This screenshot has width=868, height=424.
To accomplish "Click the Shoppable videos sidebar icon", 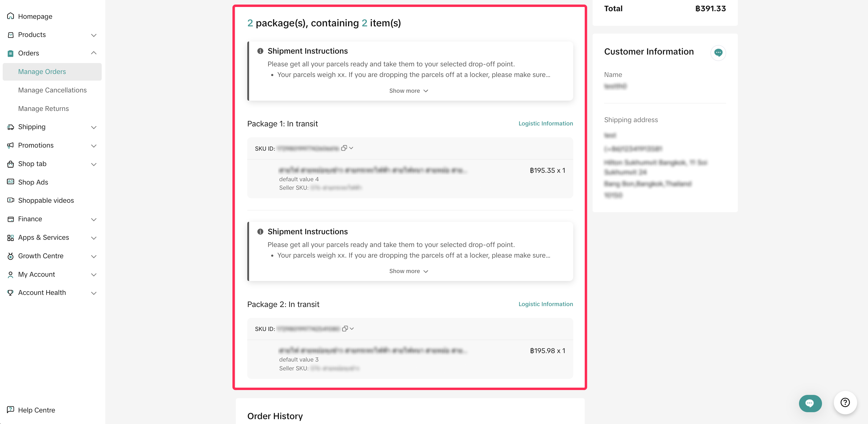I will click(x=11, y=200).
